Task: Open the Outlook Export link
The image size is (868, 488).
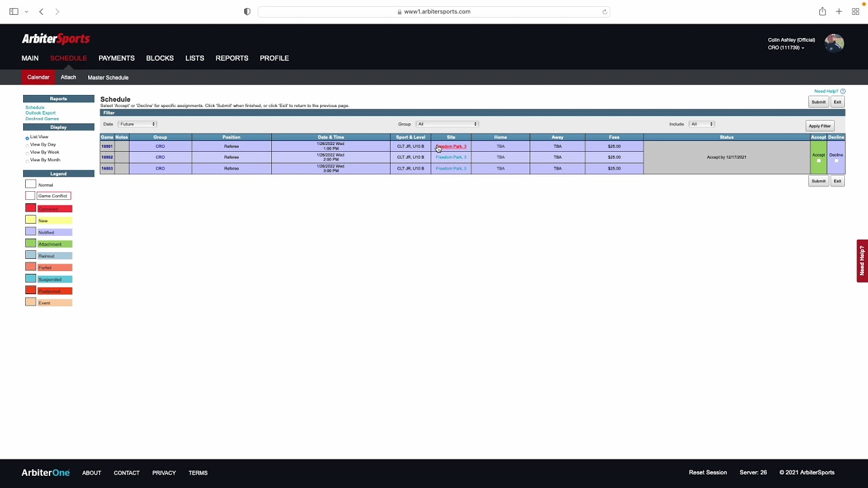Action: 41,113
